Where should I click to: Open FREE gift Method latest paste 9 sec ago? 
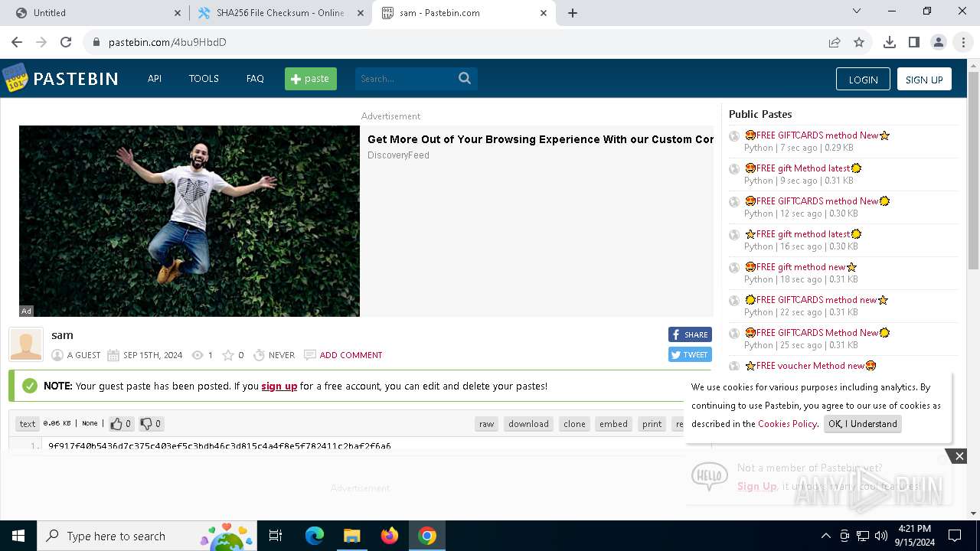click(x=803, y=168)
